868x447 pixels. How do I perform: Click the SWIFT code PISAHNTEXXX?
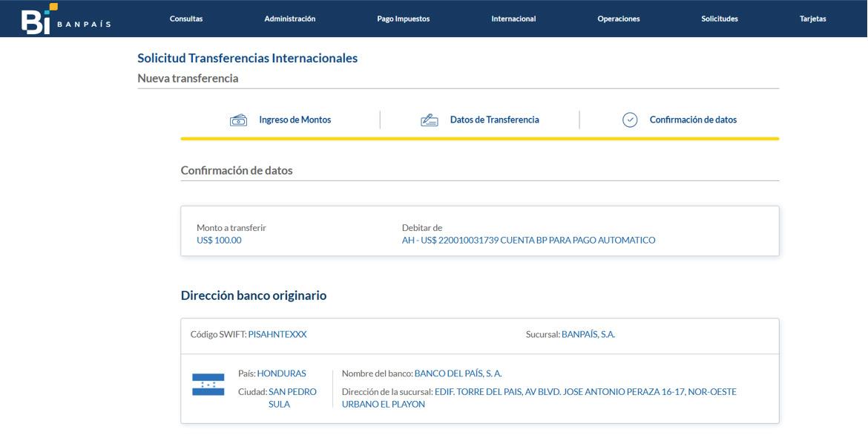point(277,335)
